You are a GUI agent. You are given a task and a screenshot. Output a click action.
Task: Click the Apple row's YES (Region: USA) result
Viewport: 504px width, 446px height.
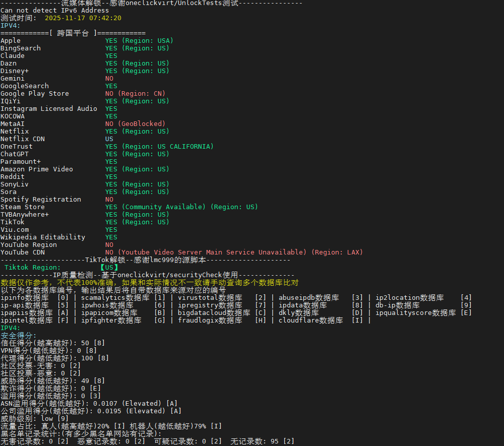(139, 41)
